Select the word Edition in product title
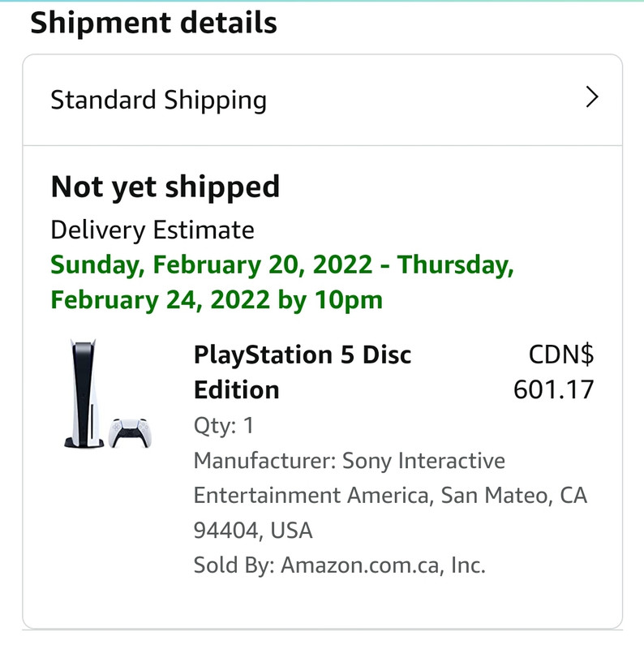The height and width of the screenshot is (649, 644). coord(236,390)
